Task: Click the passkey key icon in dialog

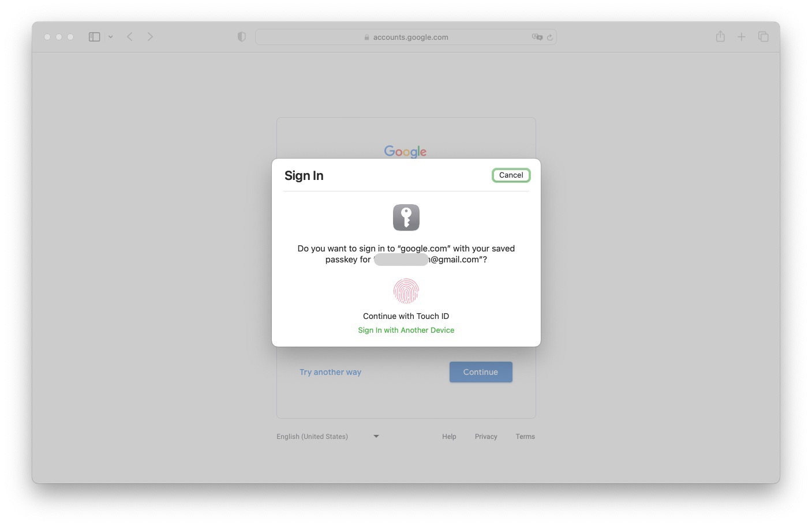Action: (406, 217)
